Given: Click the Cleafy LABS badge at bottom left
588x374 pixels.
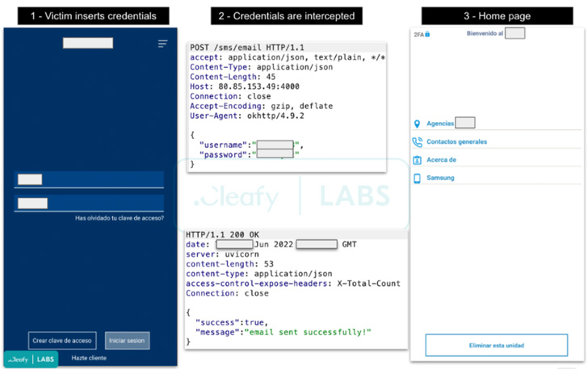Looking at the screenshot, I should (31, 359).
